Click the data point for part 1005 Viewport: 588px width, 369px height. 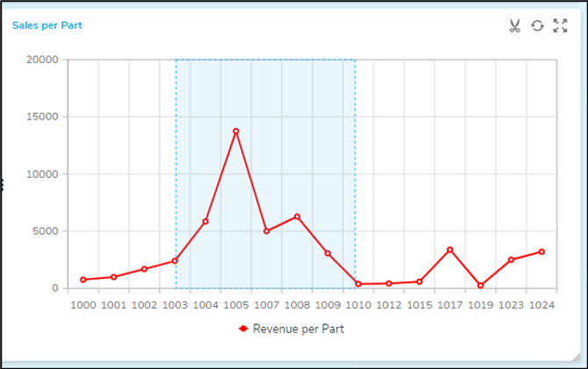pyautogui.click(x=236, y=131)
